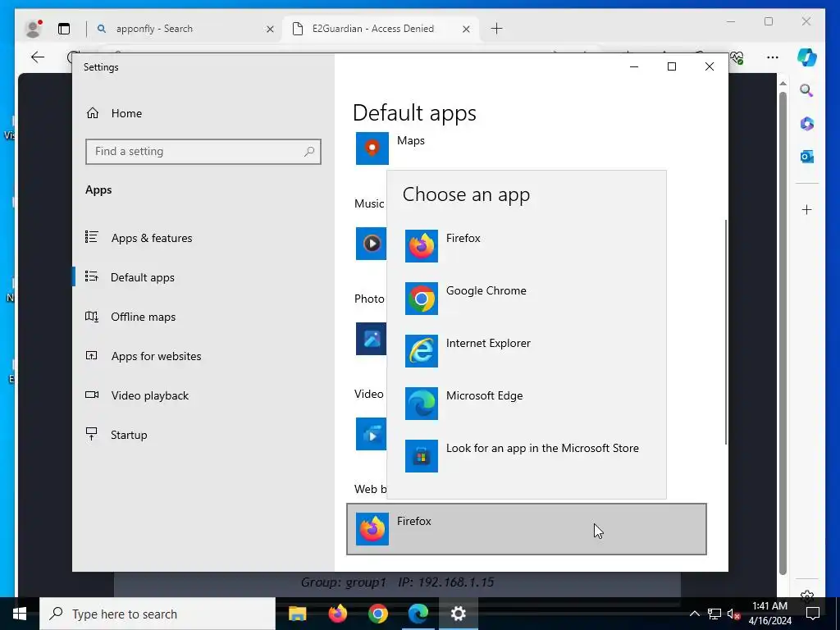Open Edge profile avatar
840x630 pixels.
click(33, 29)
